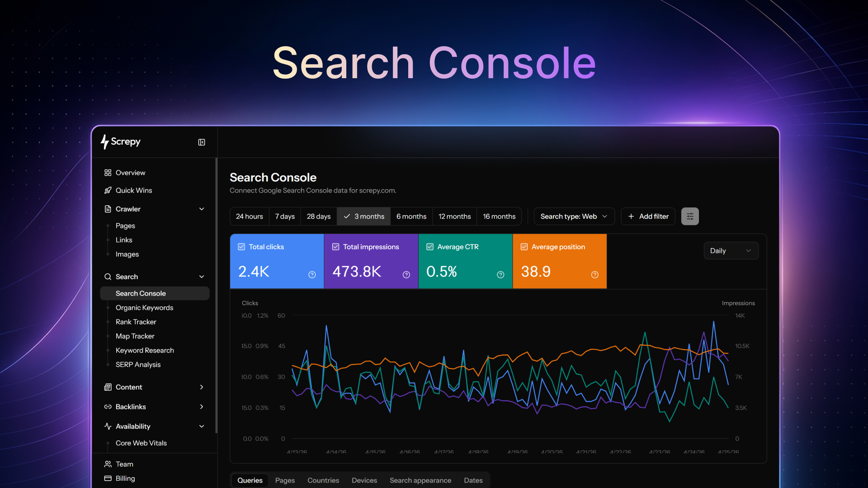Click the Search magnifier icon in sidebar
The width and height of the screenshot is (868, 488).
(108, 277)
